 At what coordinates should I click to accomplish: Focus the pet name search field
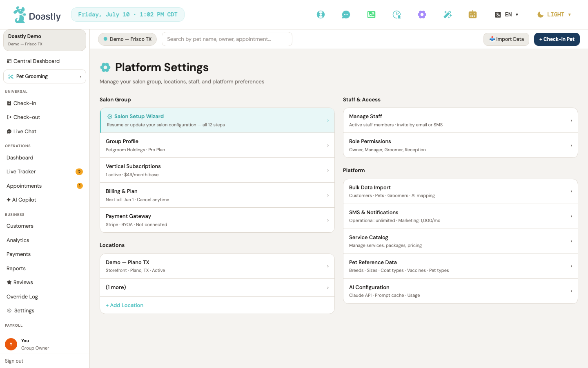click(227, 39)
